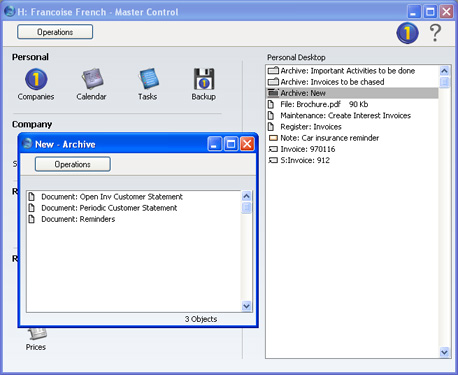Screen dimensions: 458x375
Task: Click the document icon beside Maintenance: Create Interest Invoices
Action: (x=271, y=116)
